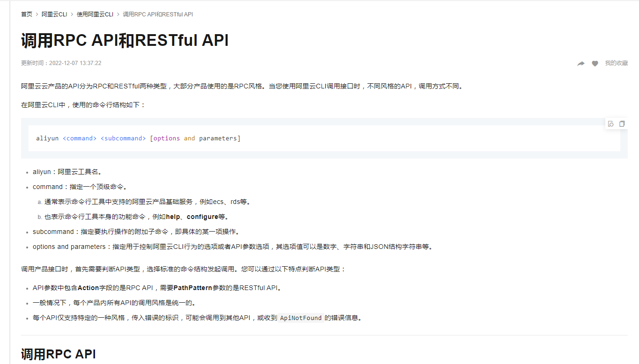This screenshot has width=639, height=364.
Task: Open 我的收藏 link
Action: click(x=617, y=63)
